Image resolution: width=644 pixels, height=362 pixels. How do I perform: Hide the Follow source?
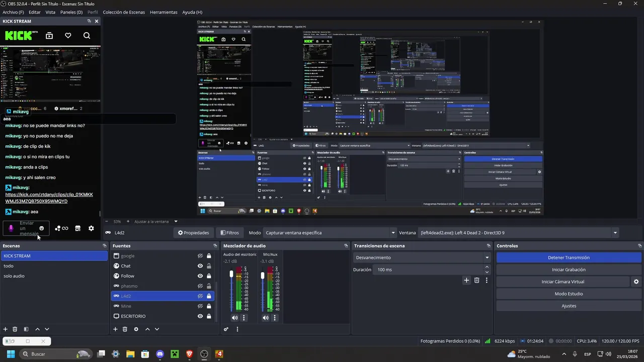(200, 276)
